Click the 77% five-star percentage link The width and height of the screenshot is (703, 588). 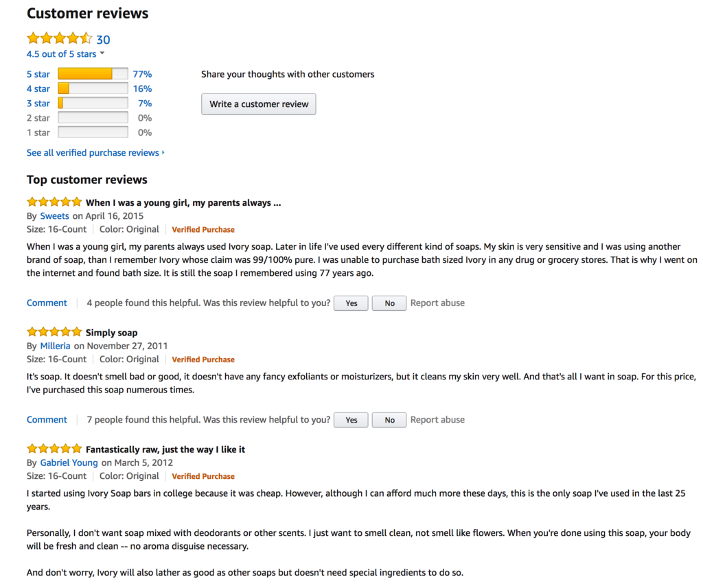[142, 74]
